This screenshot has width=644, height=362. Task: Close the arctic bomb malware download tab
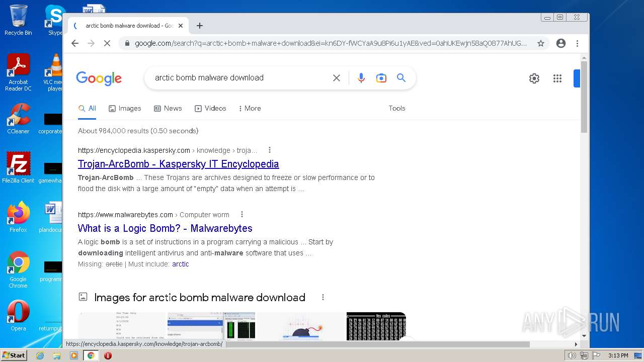tap(181, 26)
